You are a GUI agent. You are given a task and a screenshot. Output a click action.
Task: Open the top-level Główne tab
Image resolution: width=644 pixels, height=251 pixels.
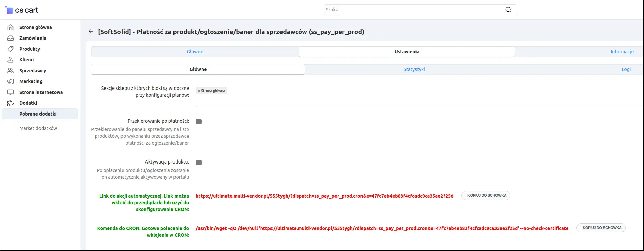[x=195, y=52]
